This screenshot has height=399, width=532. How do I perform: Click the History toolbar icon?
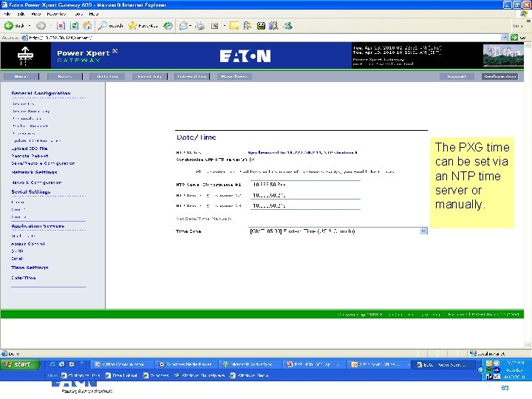click(168, 25)
